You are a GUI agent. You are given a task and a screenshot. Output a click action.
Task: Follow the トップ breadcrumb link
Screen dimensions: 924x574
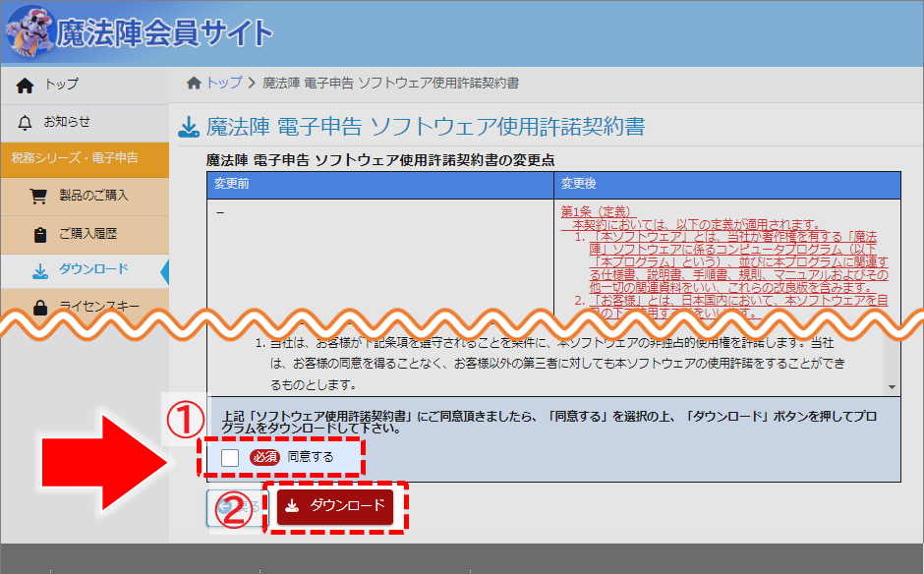tap(223, 83)
